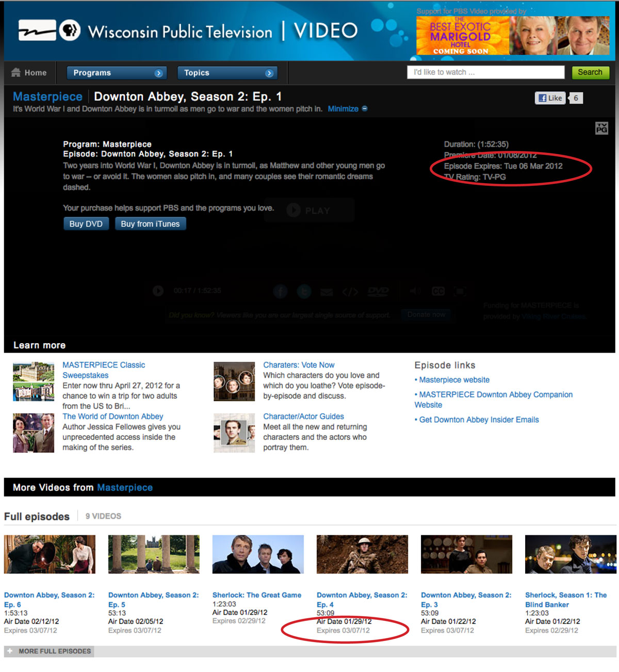Open Character/Actor Guides link
The height and width of the screenshot is (672, 619).
click(x=303, y=417)
